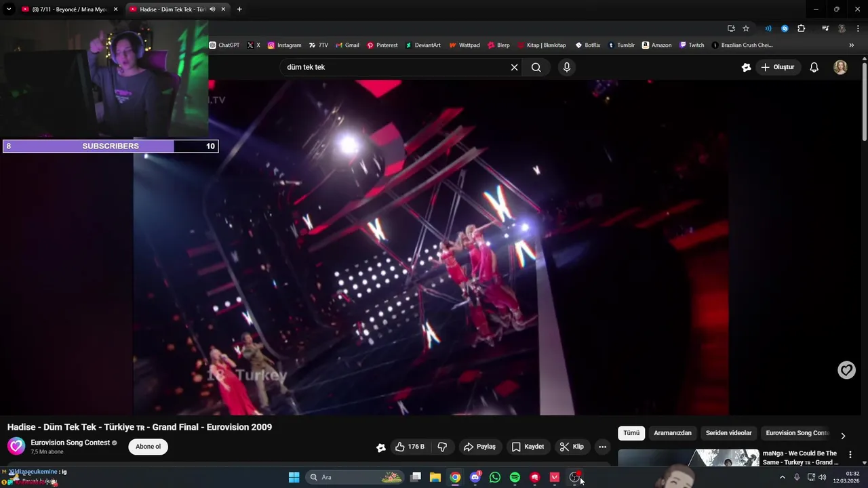Open the tab search dropdown arrow
Screen dimensions: 868x488
coord(9,9)
